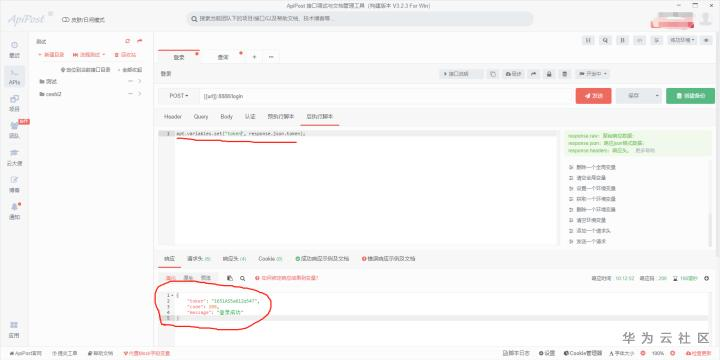Click the refresh icon above directory list
Viewport: 720px width, 360px height.
128,41
